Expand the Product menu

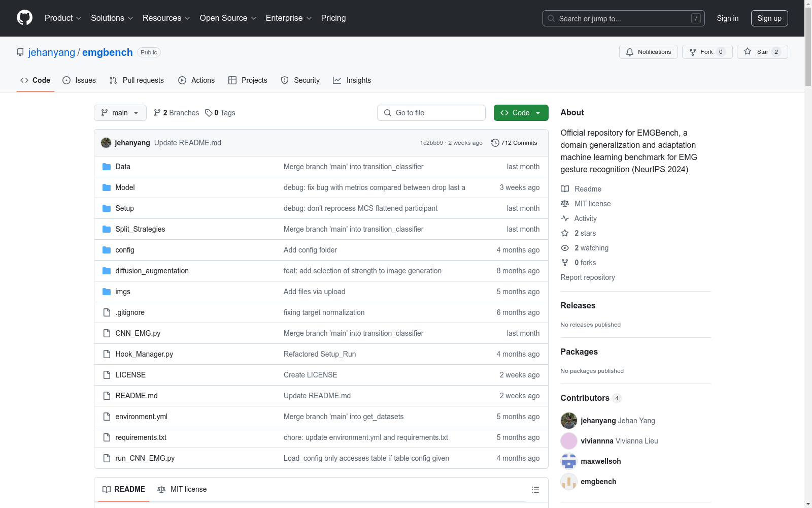coord(63,18)
